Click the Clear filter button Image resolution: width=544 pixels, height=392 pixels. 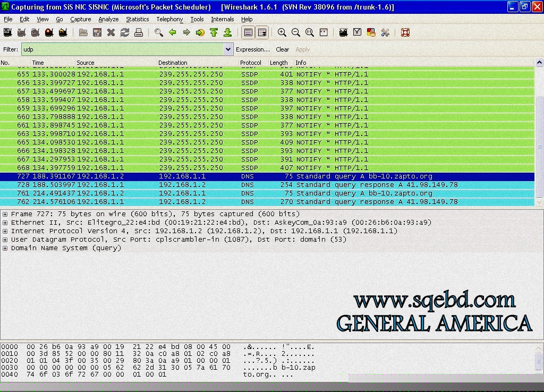point(282,49)
